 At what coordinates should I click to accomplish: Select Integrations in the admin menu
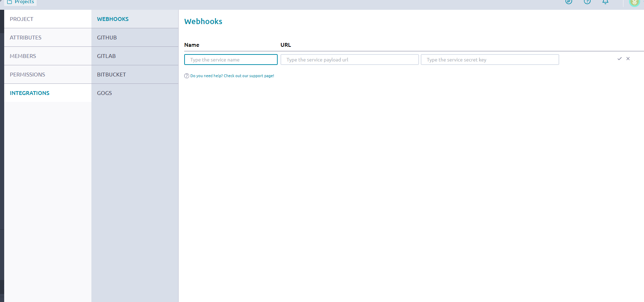(x=30, y=93)
